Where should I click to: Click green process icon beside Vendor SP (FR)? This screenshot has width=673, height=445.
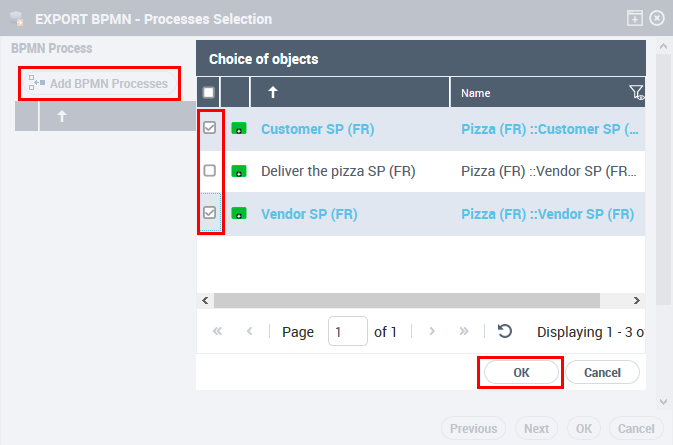239,213
